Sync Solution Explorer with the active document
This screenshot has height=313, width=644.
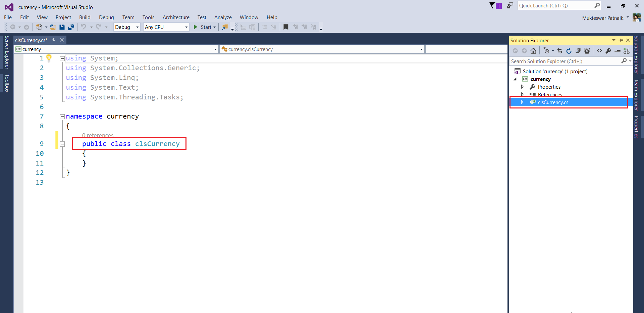pyautogui.click(x=560, y=51)
